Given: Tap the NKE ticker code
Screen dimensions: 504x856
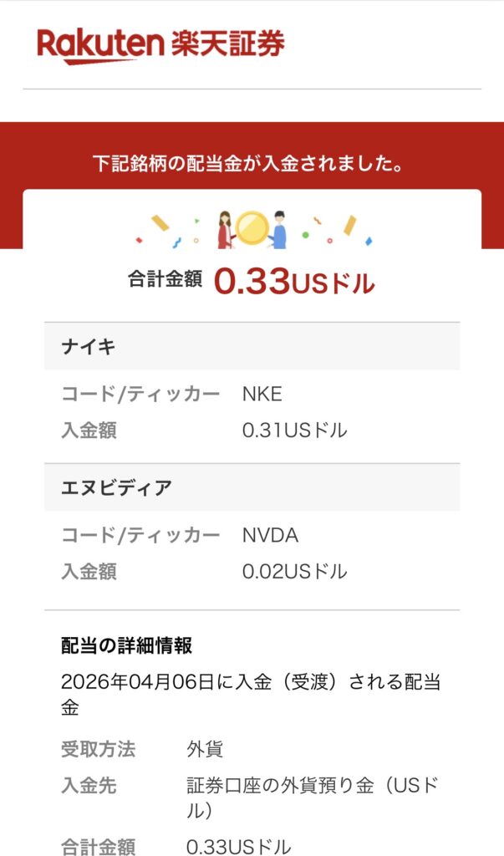Looking at the screenshot, I should (x=262, y=394).
